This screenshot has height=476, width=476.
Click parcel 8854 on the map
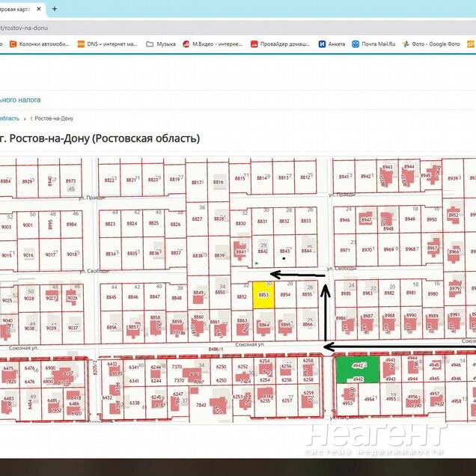[x=285, y=296]
